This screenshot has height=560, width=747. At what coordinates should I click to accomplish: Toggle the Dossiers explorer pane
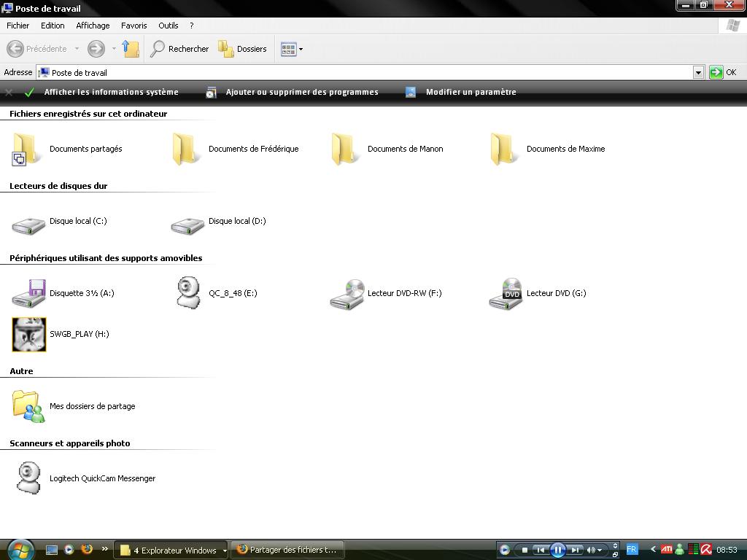point(244,49)
